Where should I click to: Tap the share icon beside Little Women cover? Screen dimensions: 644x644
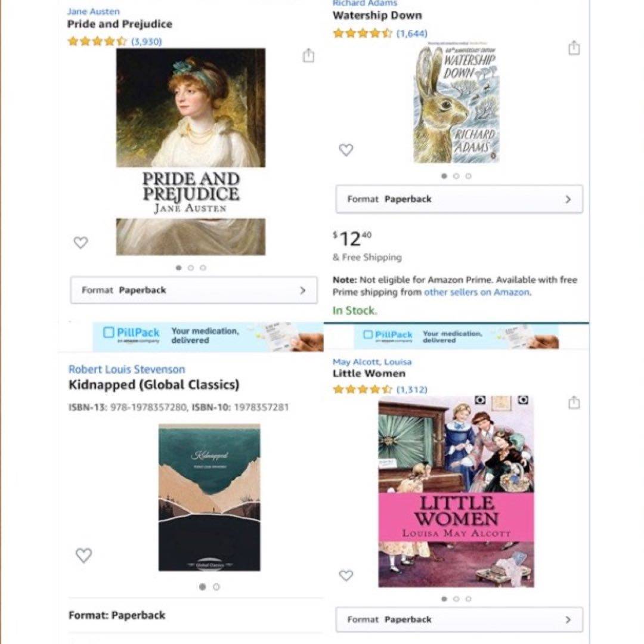pos(574,402)
